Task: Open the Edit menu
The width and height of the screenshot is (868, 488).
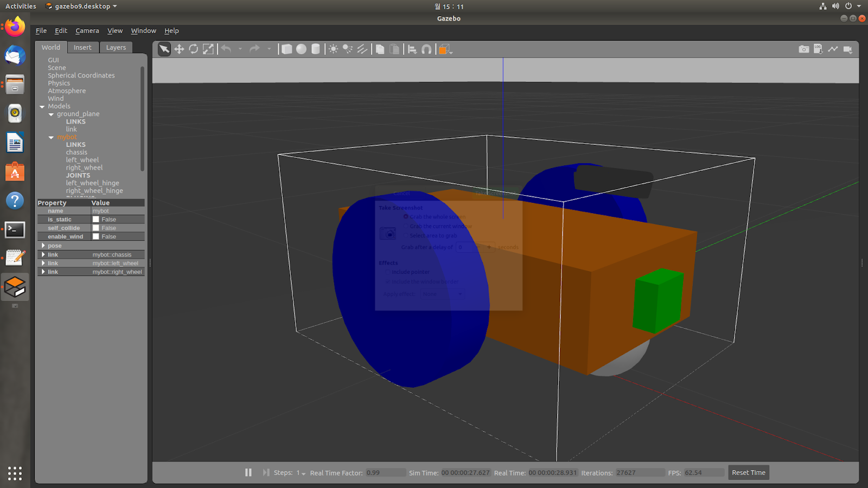Action: [61, 31]
